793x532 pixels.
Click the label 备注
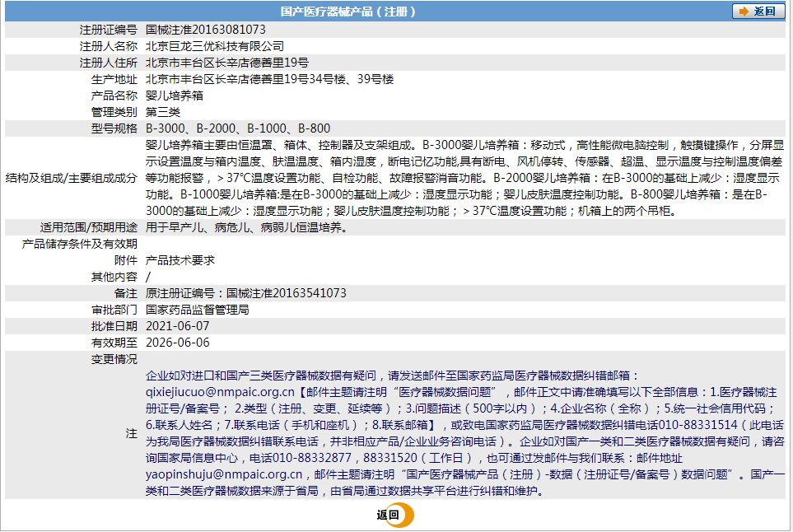126,293
